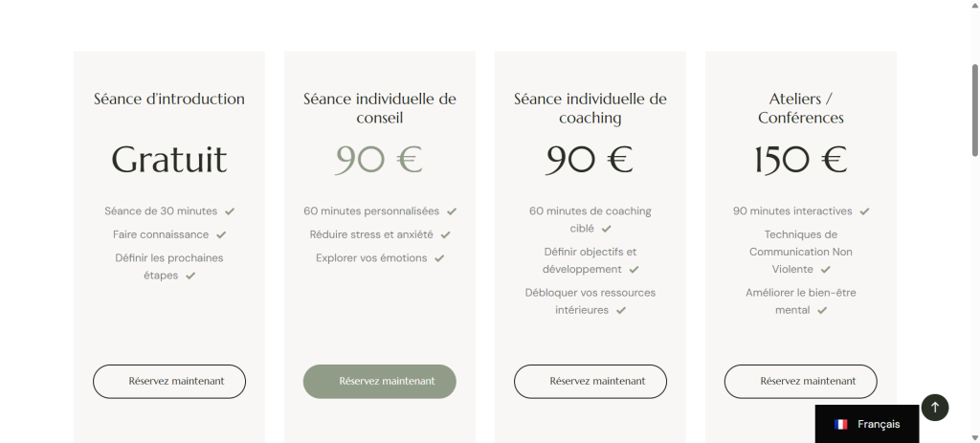Click 'Séance d'introduction' card title
Image resolution: width=980 pixels, height=443 pixels.
click(169, 99)
